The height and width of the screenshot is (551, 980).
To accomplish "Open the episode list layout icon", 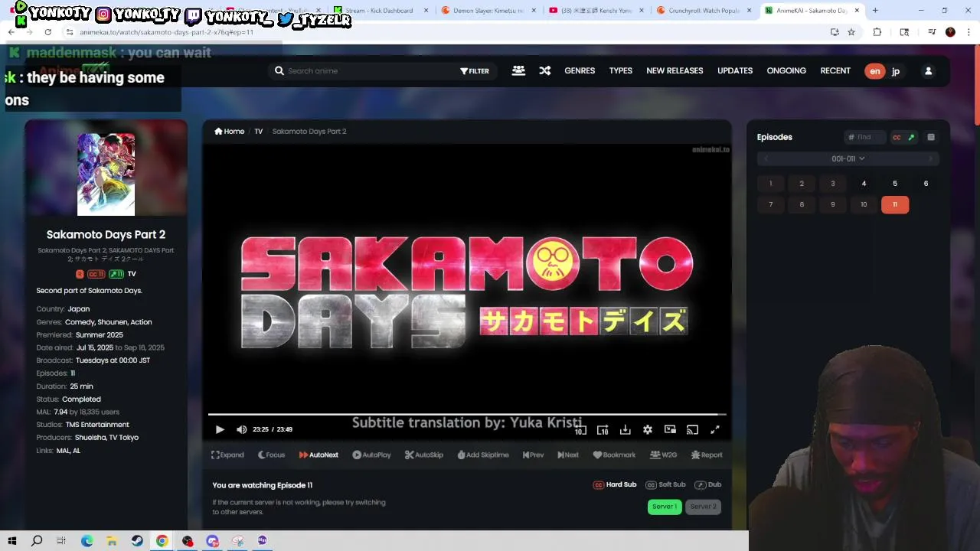I will 931,137.
